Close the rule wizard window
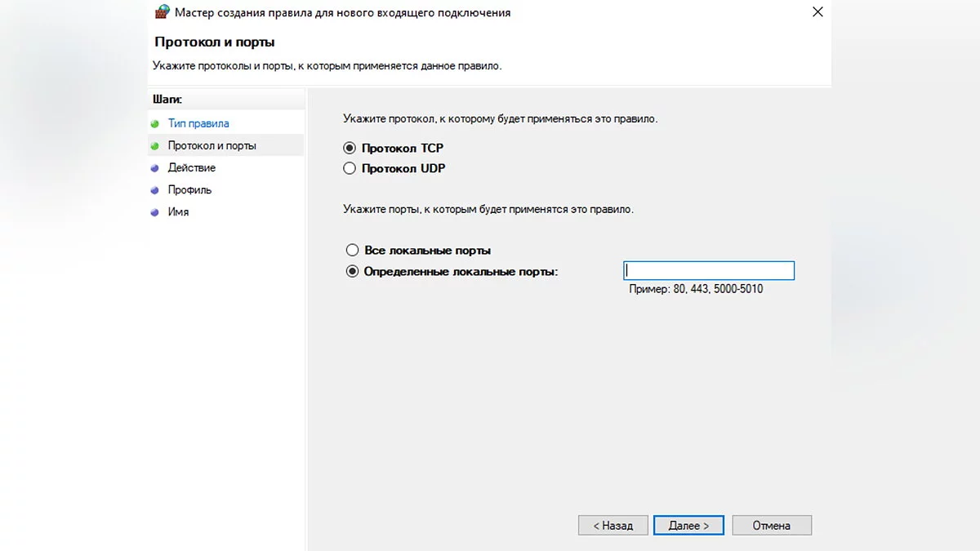 point(817,12)
